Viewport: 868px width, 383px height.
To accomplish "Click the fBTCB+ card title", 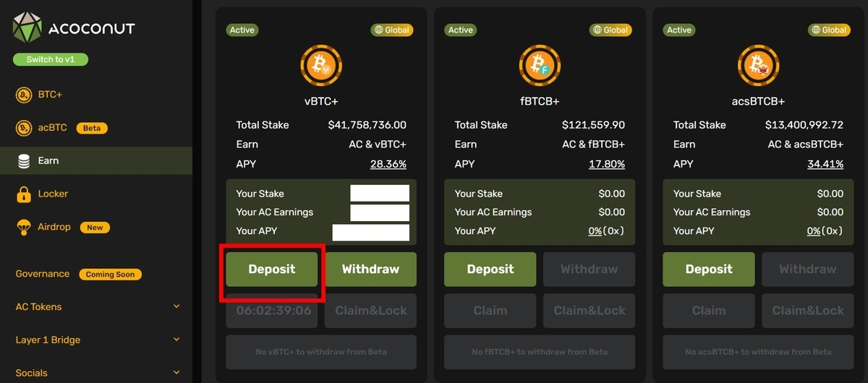I will [x=540, y=101].
